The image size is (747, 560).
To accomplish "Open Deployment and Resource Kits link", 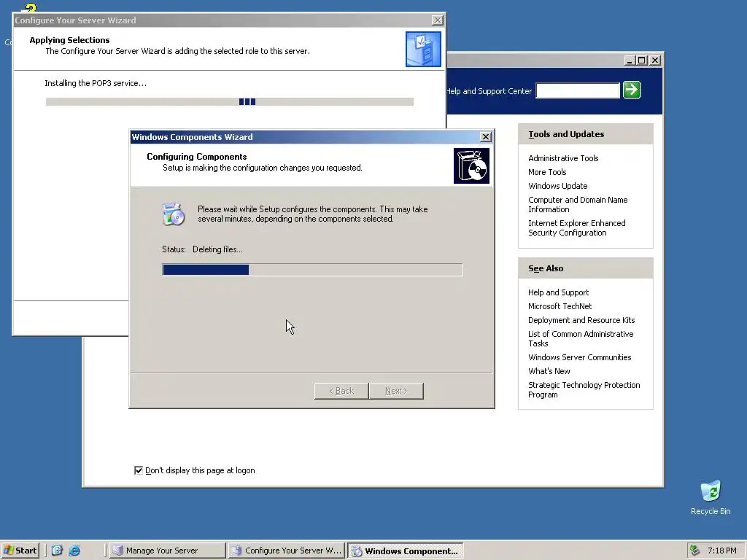I will (x=581, y=320).
